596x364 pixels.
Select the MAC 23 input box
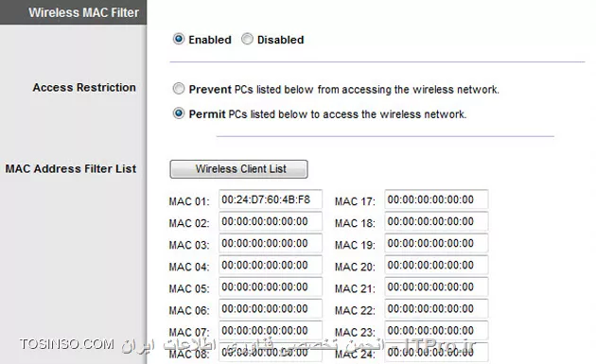pos(436,331)
